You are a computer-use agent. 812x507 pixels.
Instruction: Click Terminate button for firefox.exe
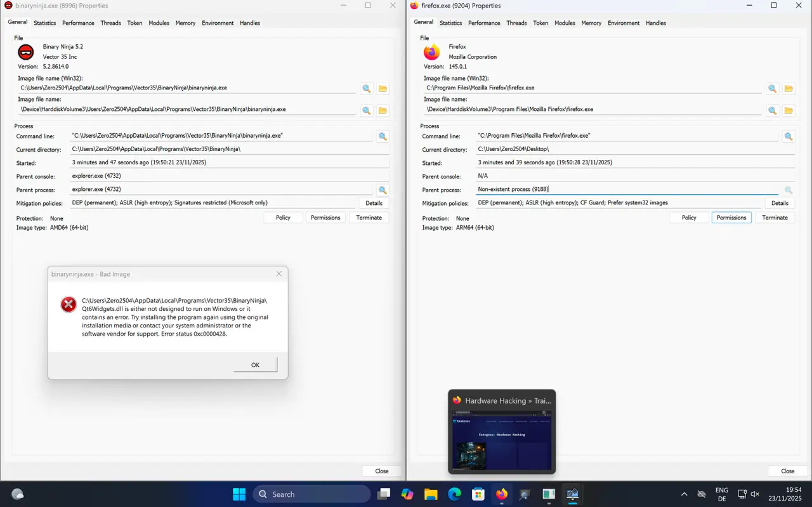[775, 218]
